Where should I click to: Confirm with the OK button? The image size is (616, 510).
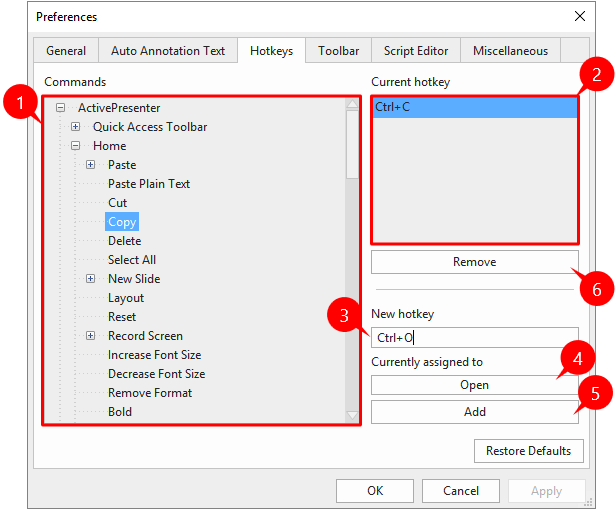click(375, 491)
